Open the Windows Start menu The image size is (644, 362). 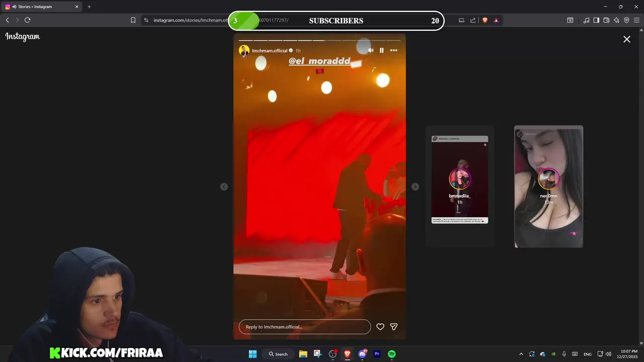click(x=253, y=354)
